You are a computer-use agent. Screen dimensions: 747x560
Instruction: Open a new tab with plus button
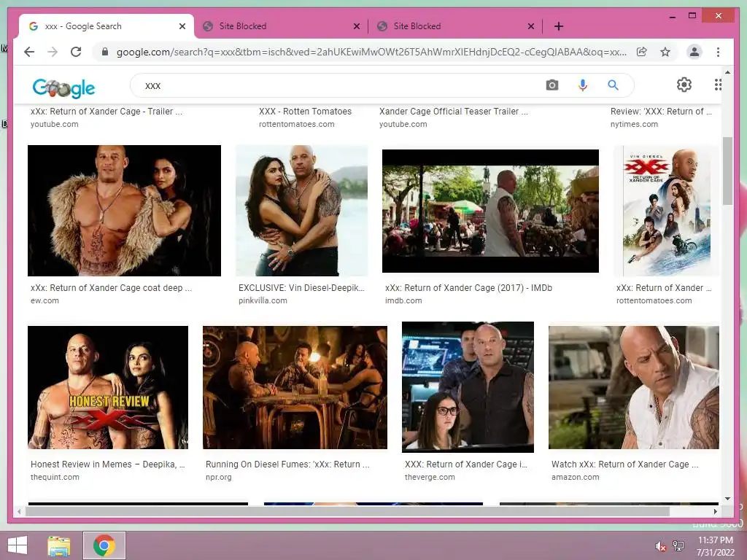coord(559,26)
